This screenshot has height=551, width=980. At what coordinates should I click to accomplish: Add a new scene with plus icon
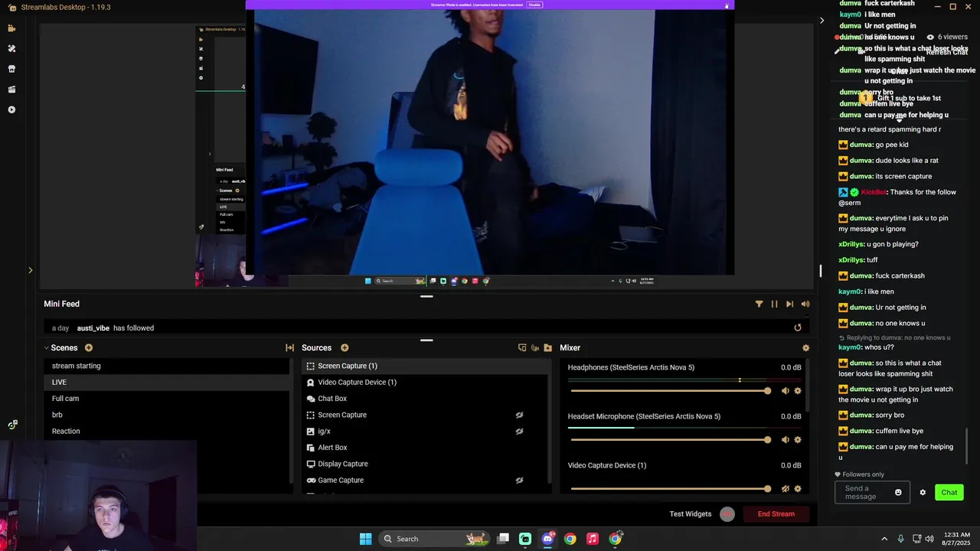pyautogui.click(x=89, y=347)
